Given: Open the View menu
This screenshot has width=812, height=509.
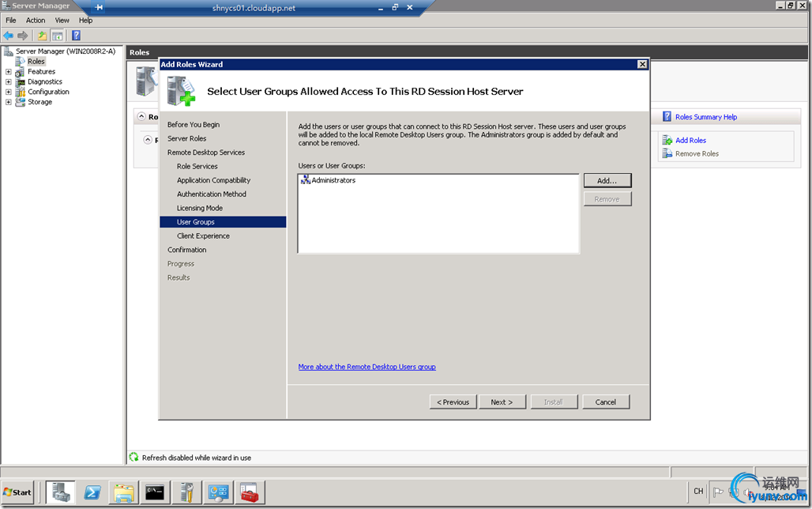Looking at the screenshot, I should [62, 21].
